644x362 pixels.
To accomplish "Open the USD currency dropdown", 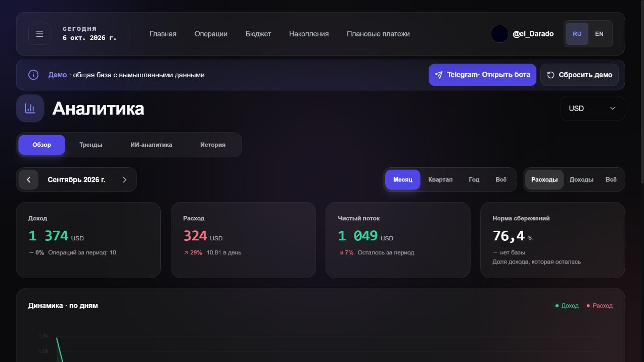I will 592,108.
